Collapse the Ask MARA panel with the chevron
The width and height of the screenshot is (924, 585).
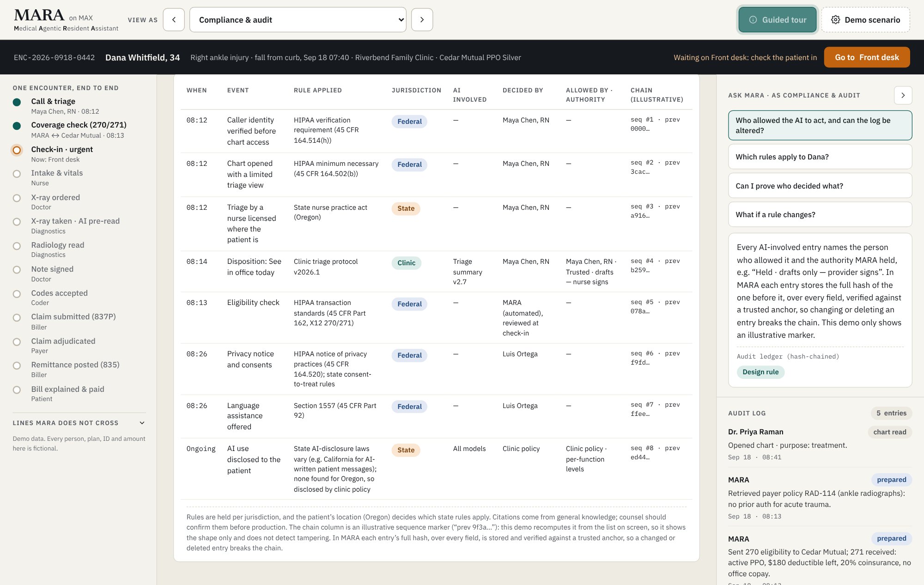coord(903,95)
